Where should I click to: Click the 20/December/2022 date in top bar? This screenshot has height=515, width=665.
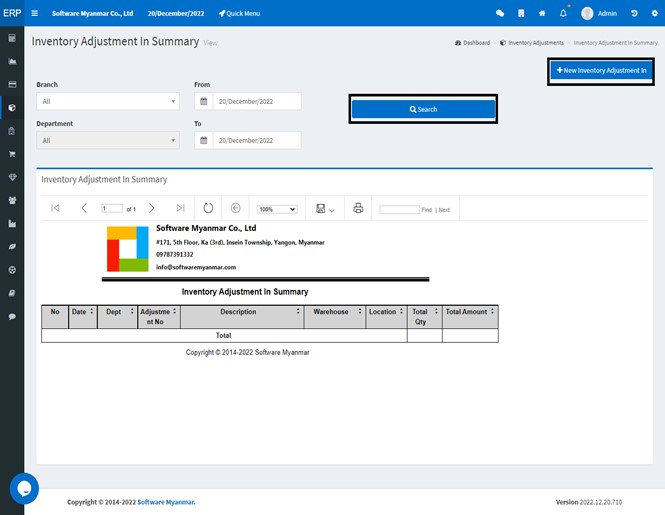[176, 13]
